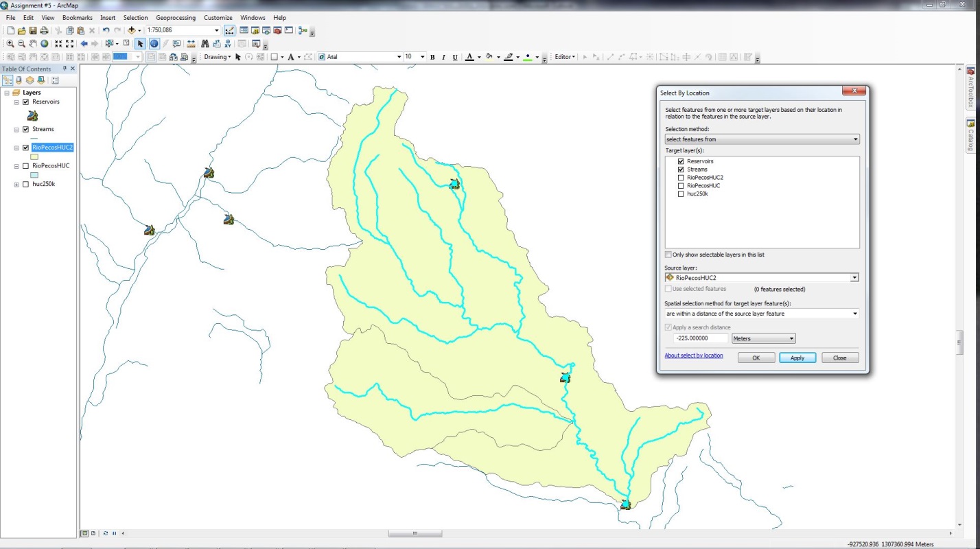Image resolution: width=980 pixels, height=549 pixels.
Task: Turn on huc250k layer in Table Of Contents
Action: [26, 184]
